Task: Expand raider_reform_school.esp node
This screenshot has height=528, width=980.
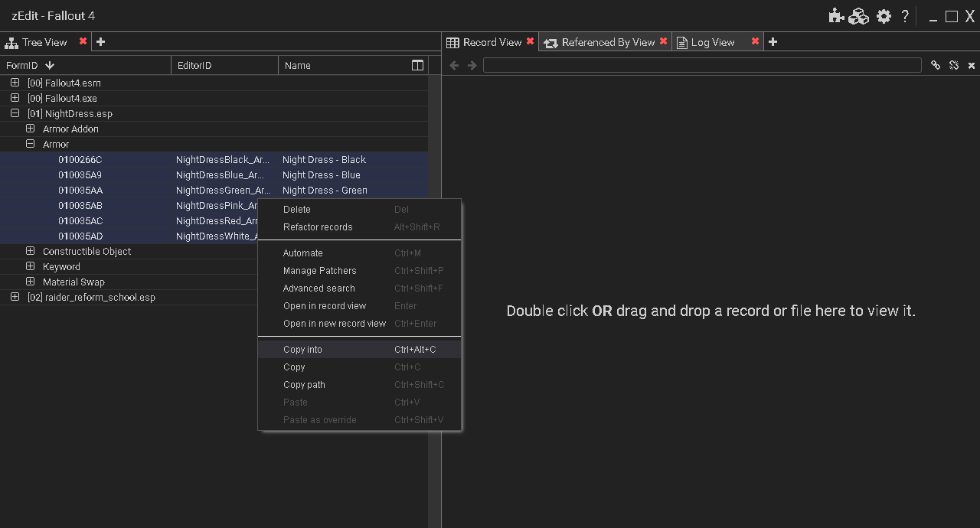Action: pos(15,297)
